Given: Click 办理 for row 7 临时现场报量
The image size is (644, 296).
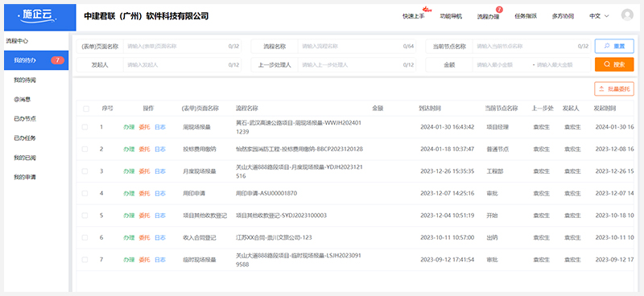Looking at the screenshot, I should pyautogui.click(x=129, y=260).
